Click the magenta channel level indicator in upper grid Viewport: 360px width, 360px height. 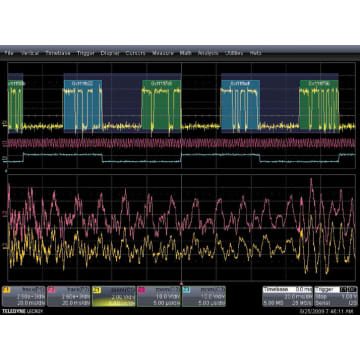(5, 143)
